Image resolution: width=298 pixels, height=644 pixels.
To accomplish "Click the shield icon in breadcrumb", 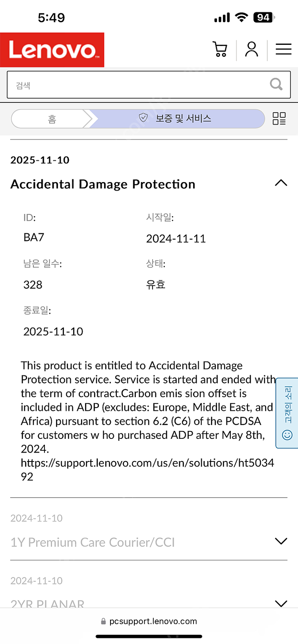I will click(x=143, y=118).
